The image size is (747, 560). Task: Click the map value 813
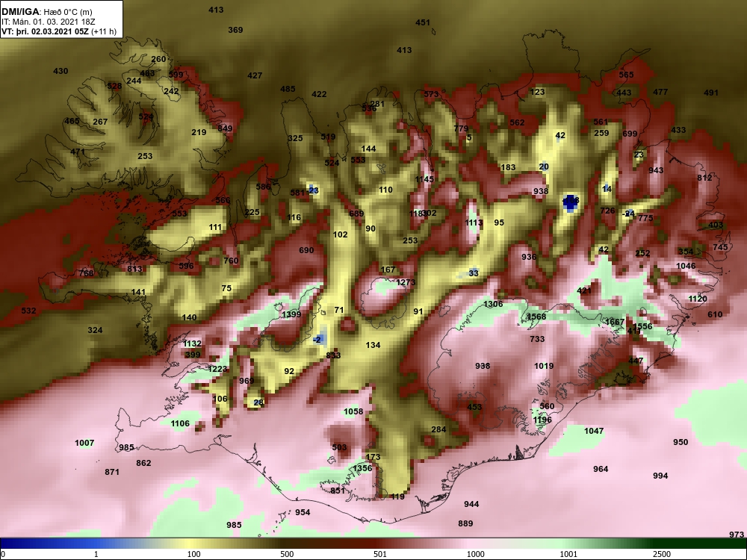click(134, 269)
